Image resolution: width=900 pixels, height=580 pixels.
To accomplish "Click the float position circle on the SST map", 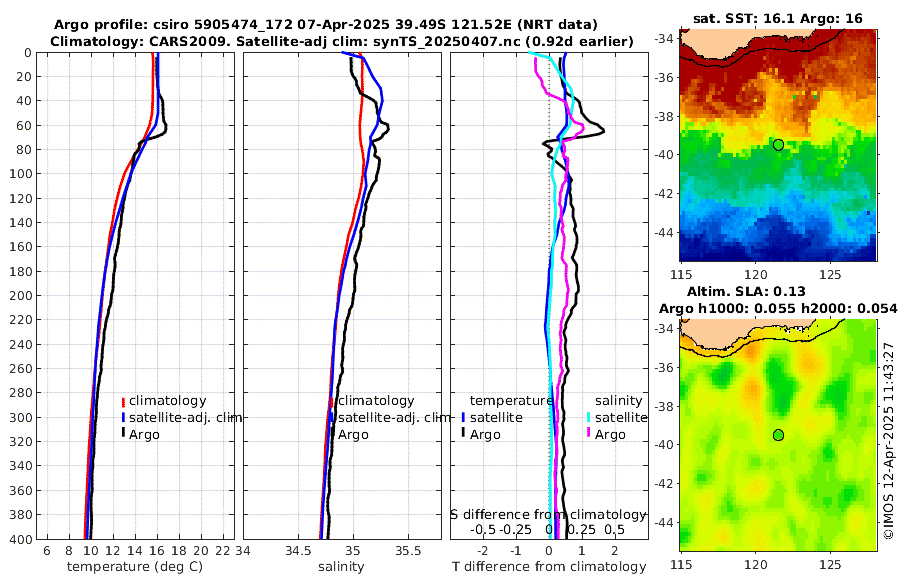I will click(x=778, y=145).
